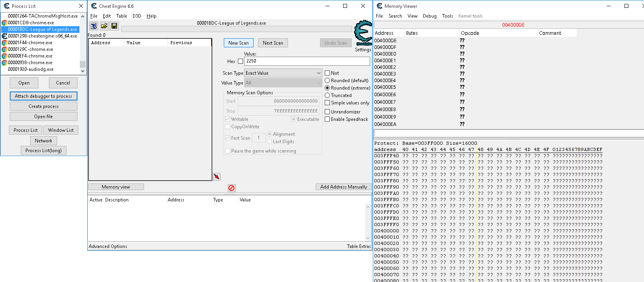The height and width of the screenshot is (282, 644).
Task: Click the Memory view button
Action: pos(116,187)
